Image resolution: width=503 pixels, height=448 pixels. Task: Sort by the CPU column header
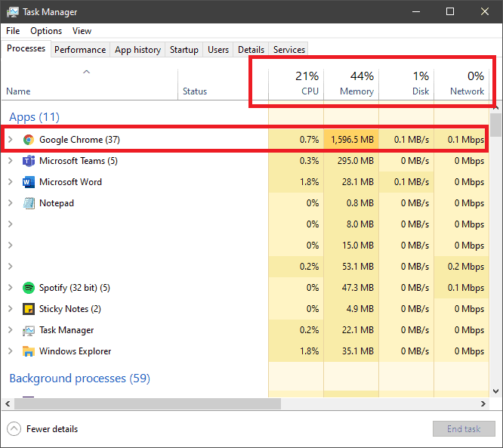click(296, 84)
